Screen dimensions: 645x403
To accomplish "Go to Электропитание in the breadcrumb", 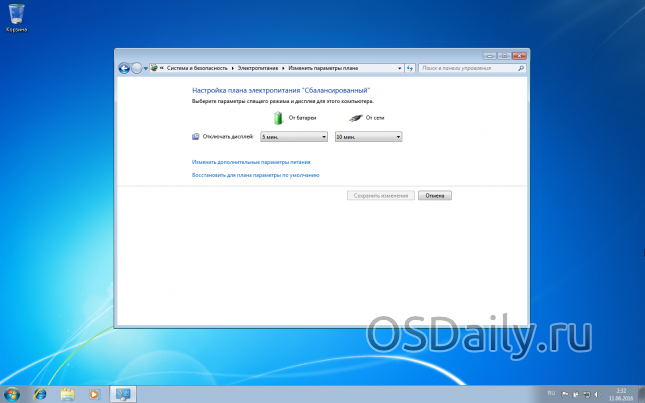I will tap(260, 68).
